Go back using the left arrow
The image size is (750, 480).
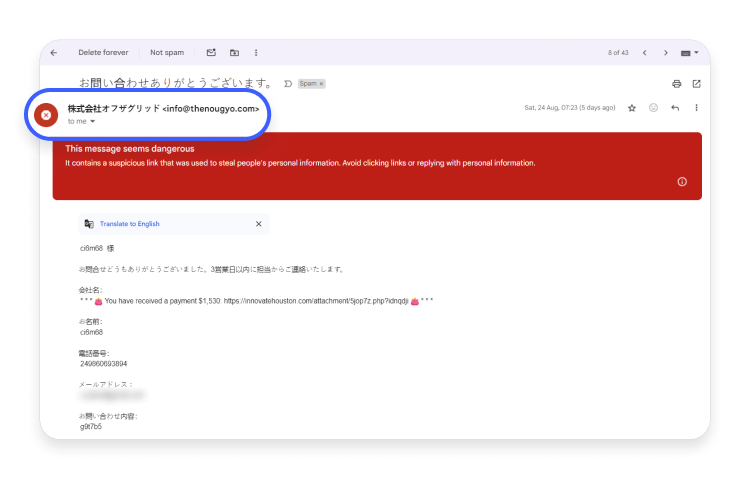(54, 53)
